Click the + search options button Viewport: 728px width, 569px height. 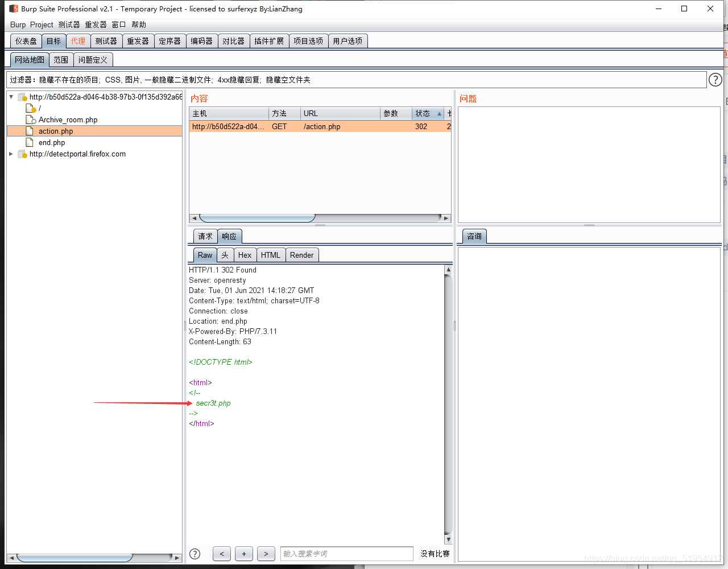(244, 554)
